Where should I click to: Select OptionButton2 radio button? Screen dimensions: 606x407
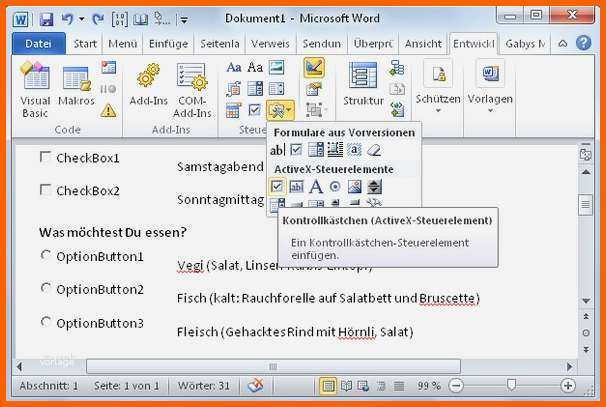46,288
